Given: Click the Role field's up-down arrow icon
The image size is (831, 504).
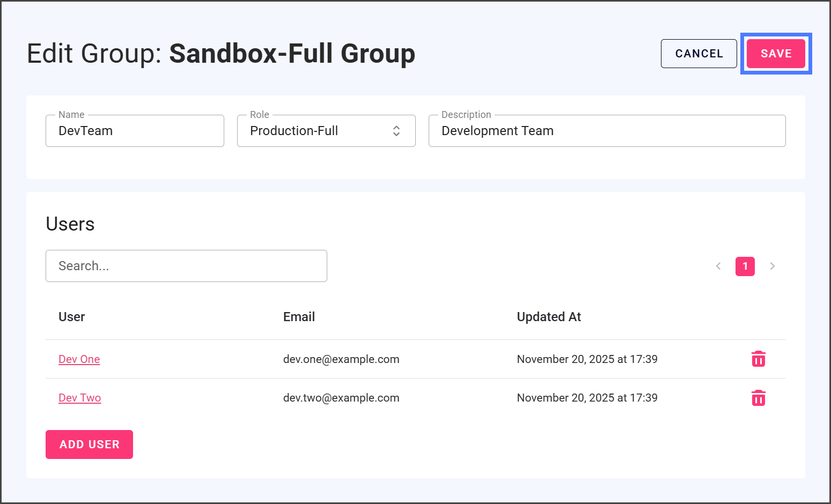Looking at the screenshot, I should (396, 131).
